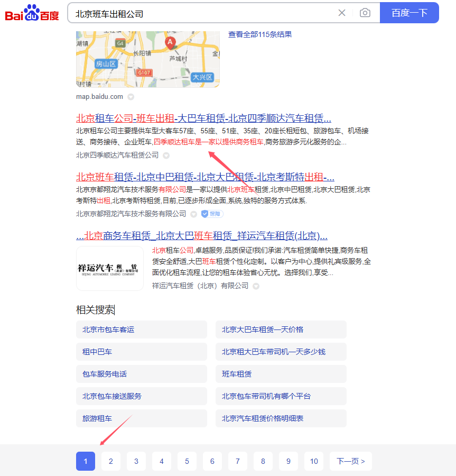Click the 保障 shield badge

coord(212,214)
